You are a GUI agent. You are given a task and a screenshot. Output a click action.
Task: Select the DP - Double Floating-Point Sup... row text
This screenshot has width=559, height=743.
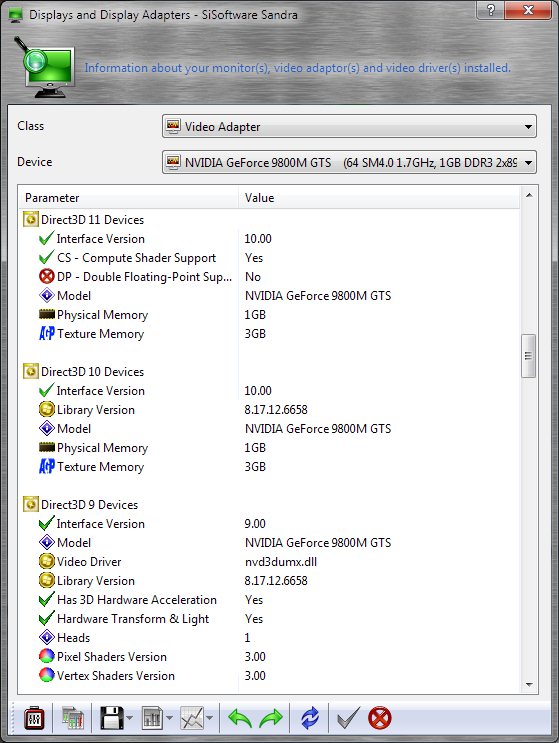click(x=144, y=277)
